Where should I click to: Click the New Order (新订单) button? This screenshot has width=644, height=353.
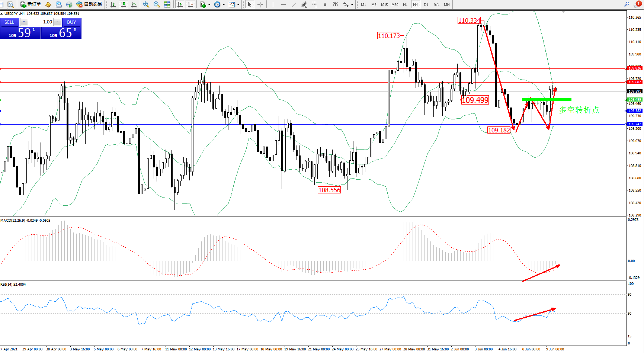pyautogui.click(x=31, y=4)
